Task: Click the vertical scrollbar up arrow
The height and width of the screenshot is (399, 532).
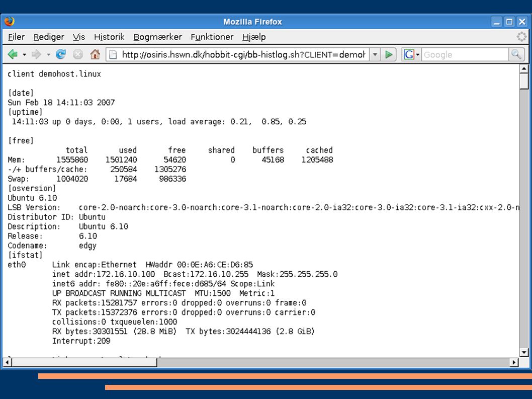Action: tap(524, 68)
